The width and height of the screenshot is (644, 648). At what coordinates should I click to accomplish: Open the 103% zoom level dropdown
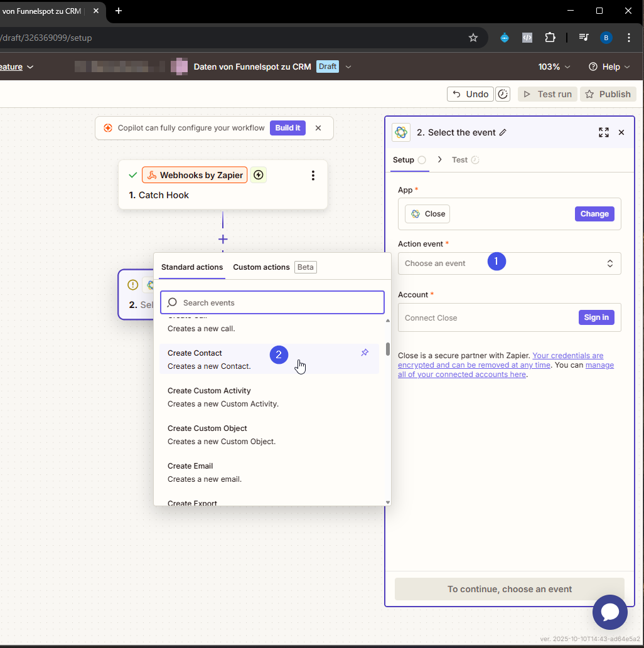coord(554,67)
